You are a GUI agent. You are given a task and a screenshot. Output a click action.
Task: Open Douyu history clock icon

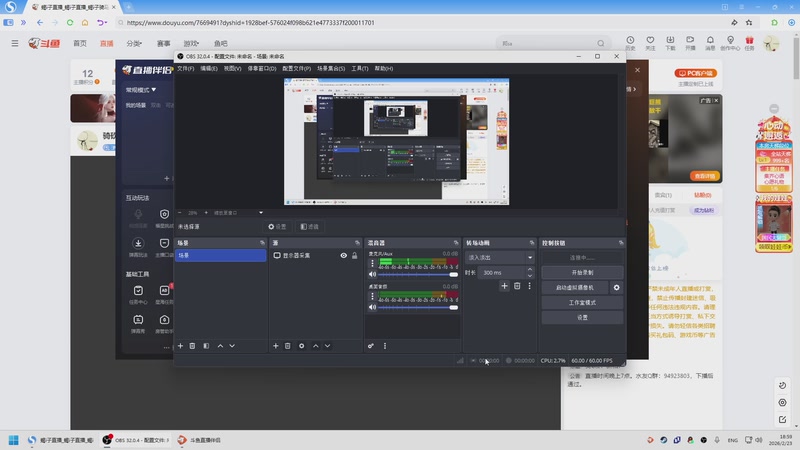click(x=631, y=42)
